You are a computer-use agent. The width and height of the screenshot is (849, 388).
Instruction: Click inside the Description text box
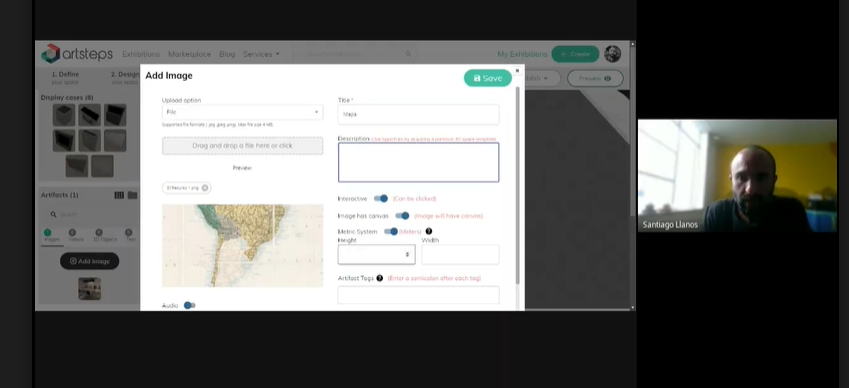coord(419,162)
